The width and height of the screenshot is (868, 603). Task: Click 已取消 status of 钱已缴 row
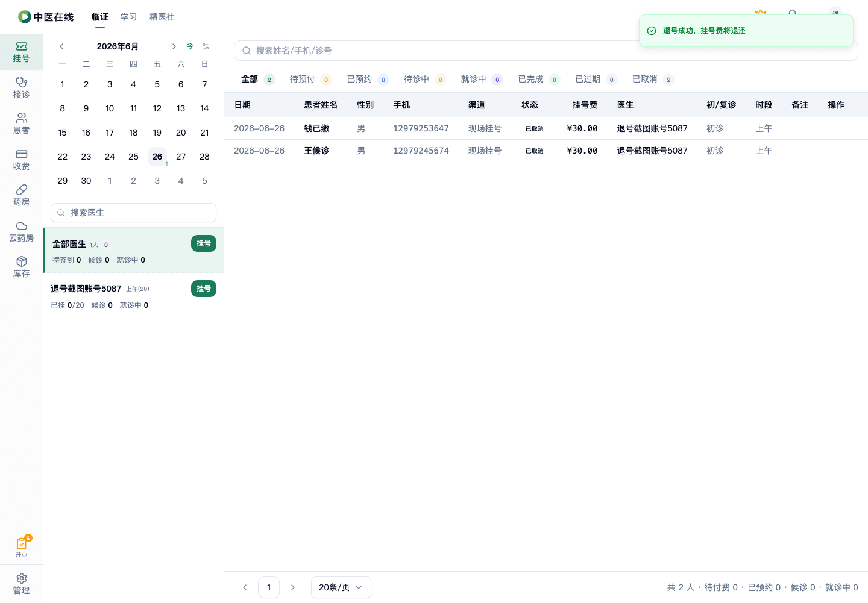pyautogui.click(x=534, y=128)
